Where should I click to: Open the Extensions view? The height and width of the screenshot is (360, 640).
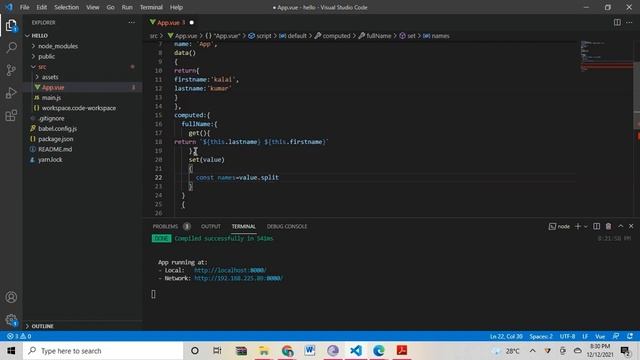[x=11, y=116]
